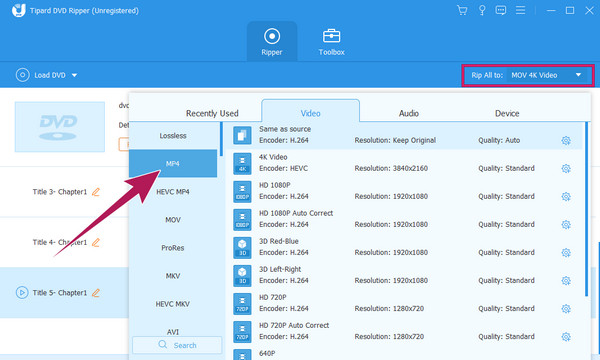Select the HD 720P preset icon

tap(242, 304)
